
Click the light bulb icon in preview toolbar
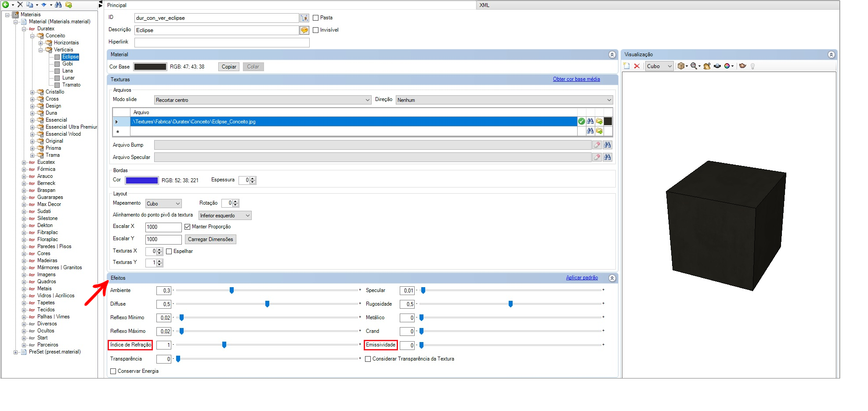(753, 66)
